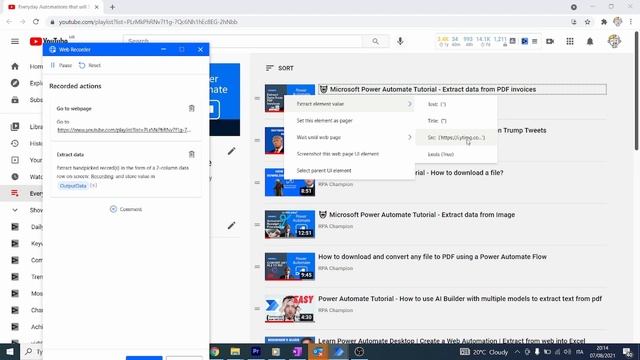Click the EASY thumbnail with 4:20 duration
Screen dimensions: 640x360
[x=290, y=309]
